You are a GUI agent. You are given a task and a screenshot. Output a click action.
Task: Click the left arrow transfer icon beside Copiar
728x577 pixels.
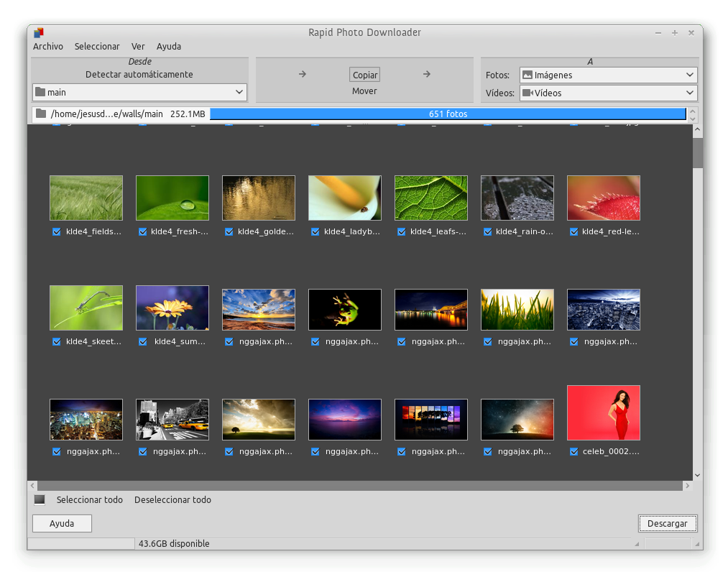tap(302, 74)
